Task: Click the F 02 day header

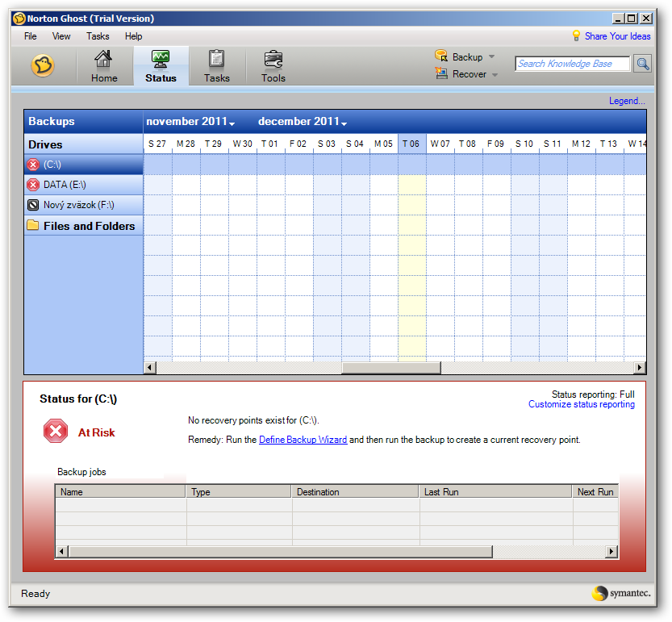Action: pos(298,144)
